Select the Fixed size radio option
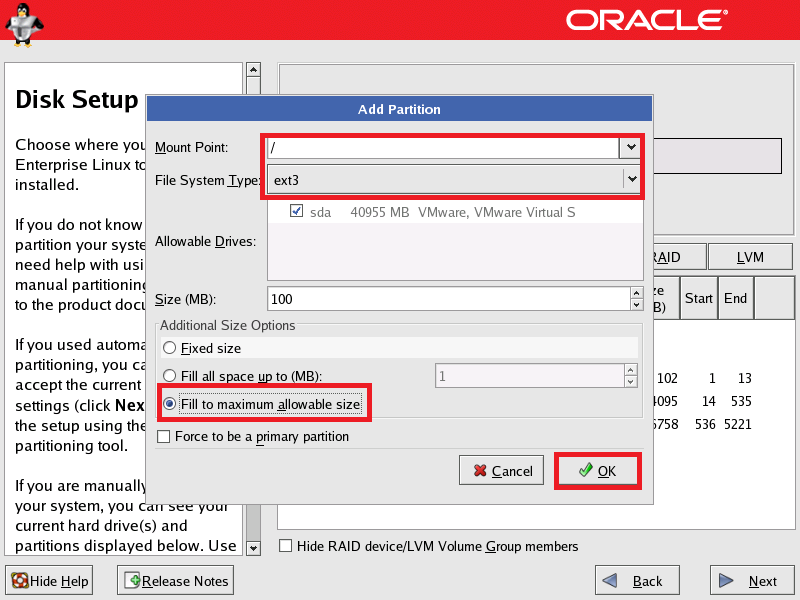Image resolution: width=800 pixels, height=600 pixels. (x=169, y=348)
